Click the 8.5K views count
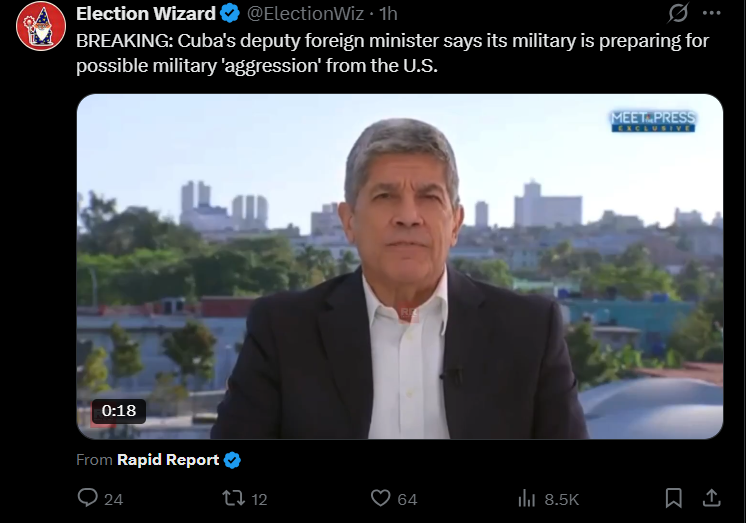The width and height of the screenshot is (746, 523). 561,499
